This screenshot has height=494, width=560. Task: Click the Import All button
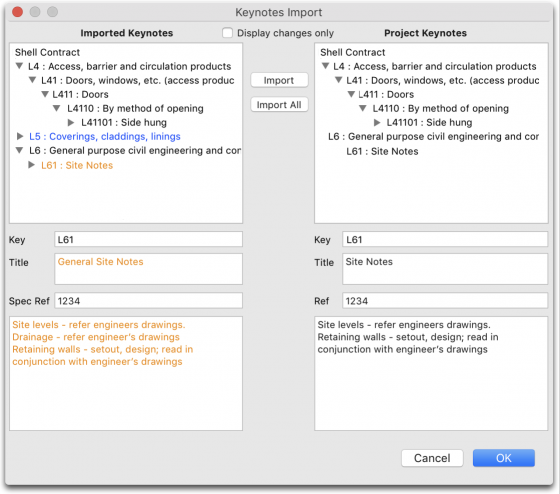pyautogui.click(x=279, y=105)
